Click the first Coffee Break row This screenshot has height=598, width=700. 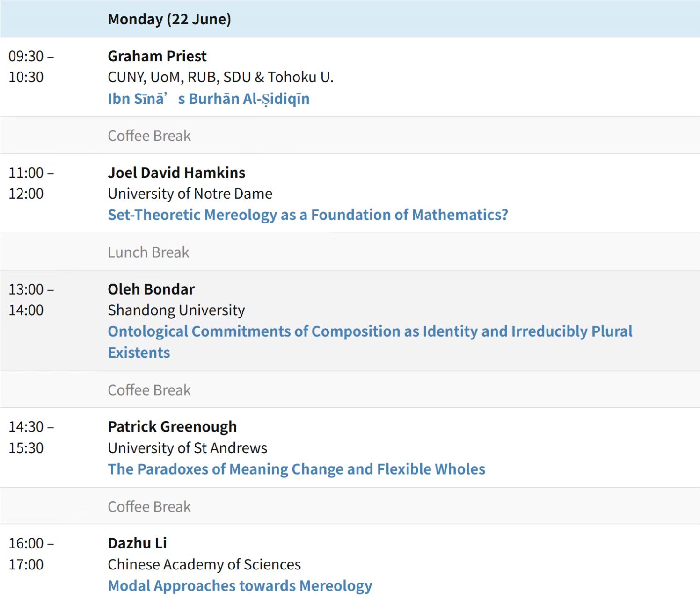coord(350,136)
